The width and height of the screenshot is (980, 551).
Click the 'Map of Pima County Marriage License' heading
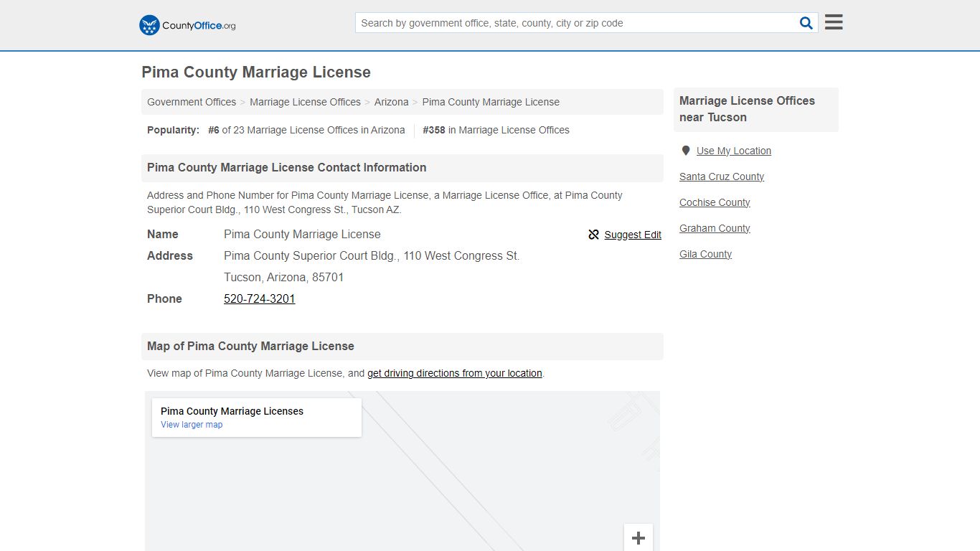coord(250,346)
